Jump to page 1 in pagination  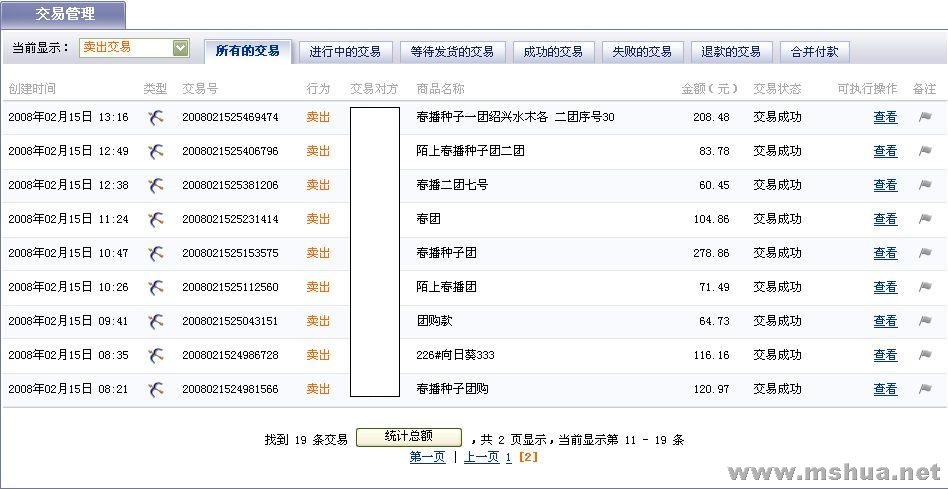pyautogui.click(x=508, y=457)
